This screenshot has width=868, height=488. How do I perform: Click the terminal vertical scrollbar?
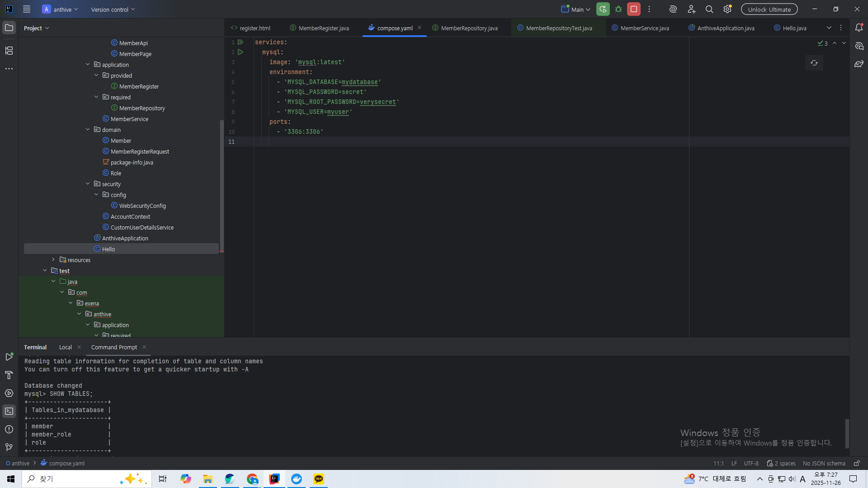pyautogui.click(x=847, y=433)
